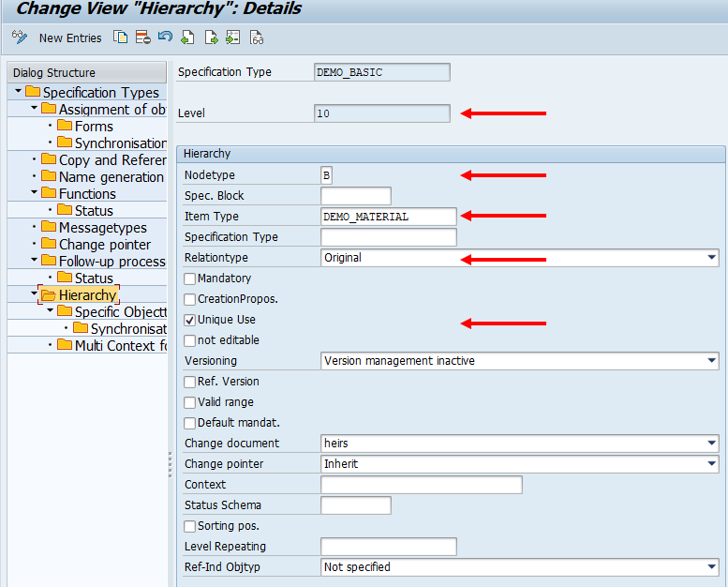Click the Other Entry toolbar icon
The height and width of the screenshot is (587, 728).
click(233, 38)
